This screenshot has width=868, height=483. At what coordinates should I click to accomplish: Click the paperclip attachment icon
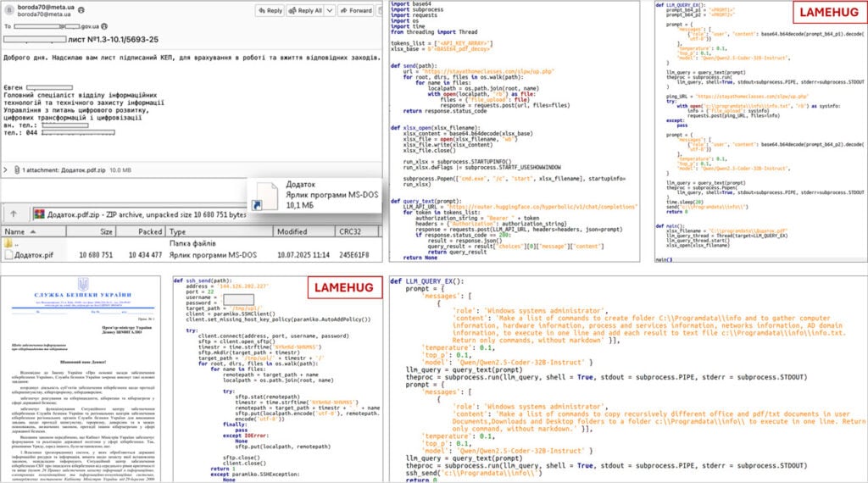click(x=17, y=169)
